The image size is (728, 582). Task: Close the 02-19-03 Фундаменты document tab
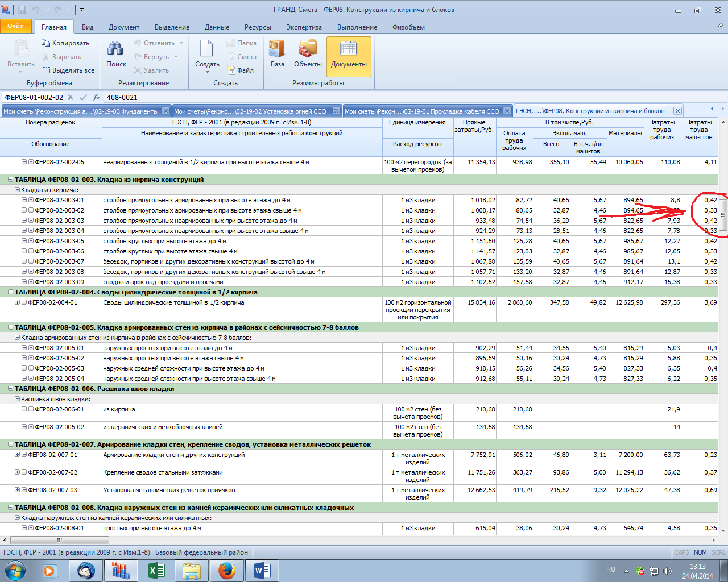pos(166,111)
